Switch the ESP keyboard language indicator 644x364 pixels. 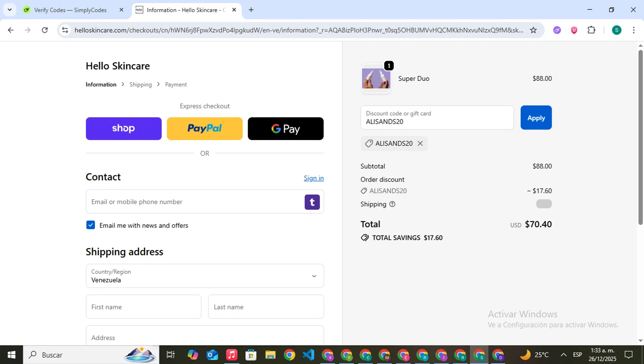coord(577,355)
